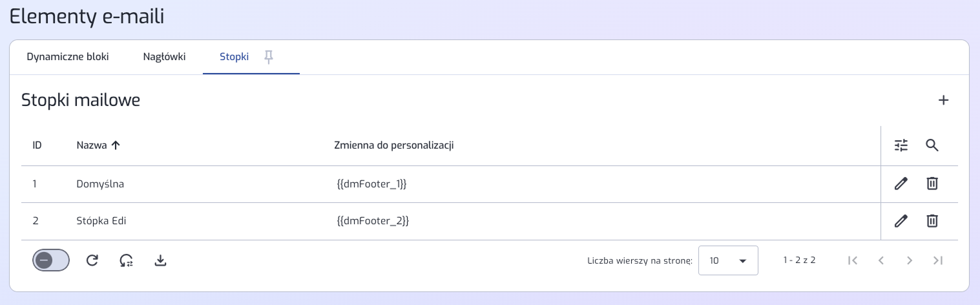980x305 pixels.
Task: Open the table search magnifier icon
Action: (x=932, y=145)
